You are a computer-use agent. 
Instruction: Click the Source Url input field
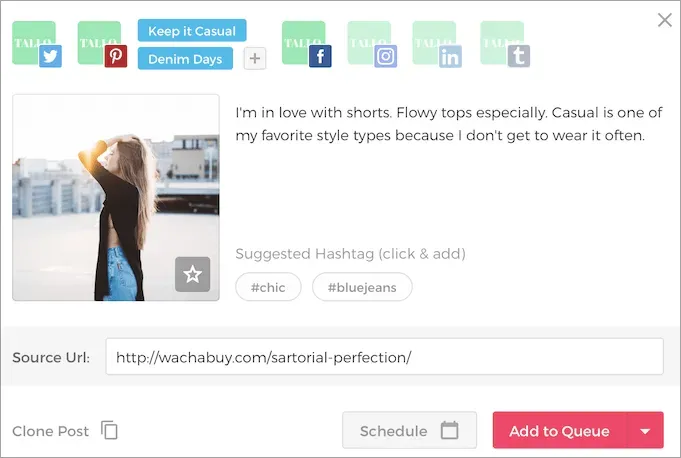coord(384,357)
